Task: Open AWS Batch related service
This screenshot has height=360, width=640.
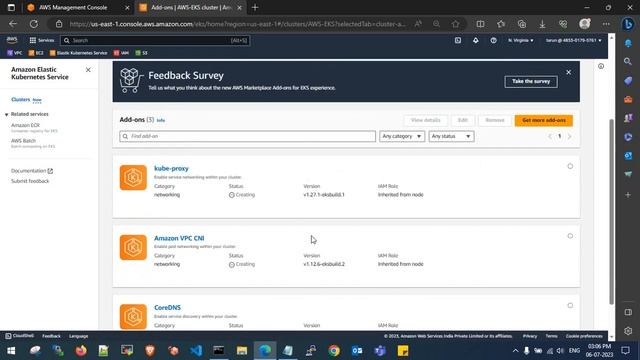Action: coord(23,141)
